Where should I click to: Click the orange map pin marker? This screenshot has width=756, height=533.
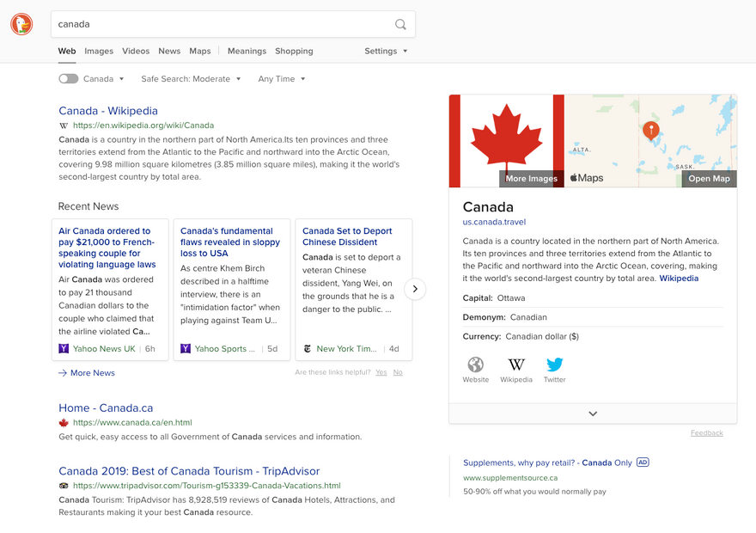pyautogui.click(x=651, y=131)
